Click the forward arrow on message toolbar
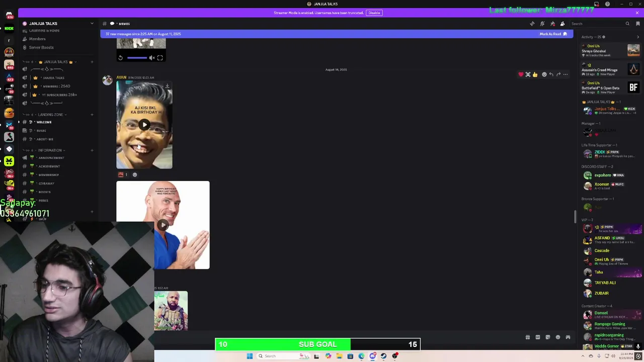This screenshot has height=362, width=644. [558, 74]
